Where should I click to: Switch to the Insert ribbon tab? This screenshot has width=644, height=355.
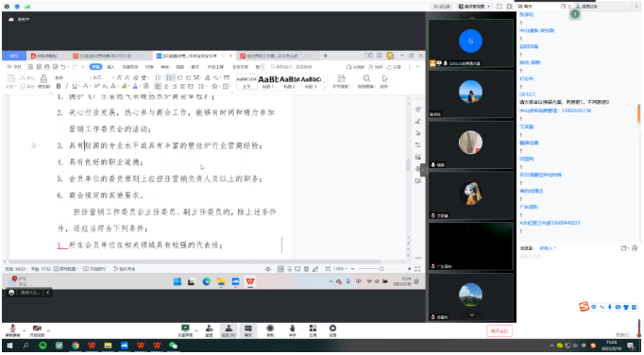click(x=110, y=66)
